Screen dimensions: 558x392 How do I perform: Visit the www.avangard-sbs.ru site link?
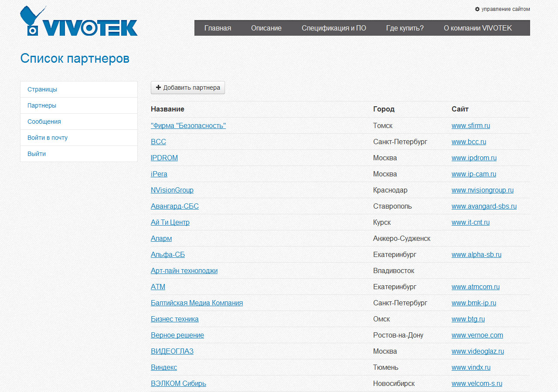click(x=484, y=206)
